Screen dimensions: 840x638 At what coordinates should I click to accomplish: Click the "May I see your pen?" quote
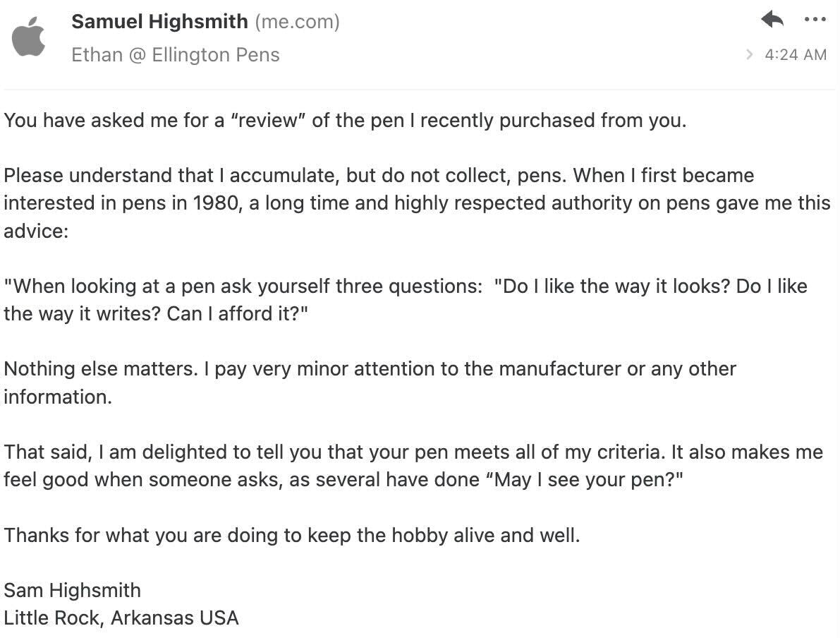pyautogui.click(x=585, y=480)
